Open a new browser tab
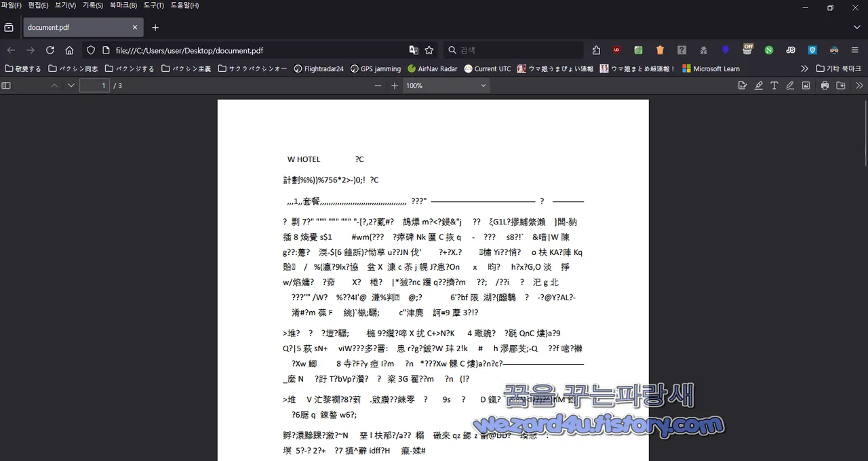Viewport: 868px width, 461px height. point(155,27)
